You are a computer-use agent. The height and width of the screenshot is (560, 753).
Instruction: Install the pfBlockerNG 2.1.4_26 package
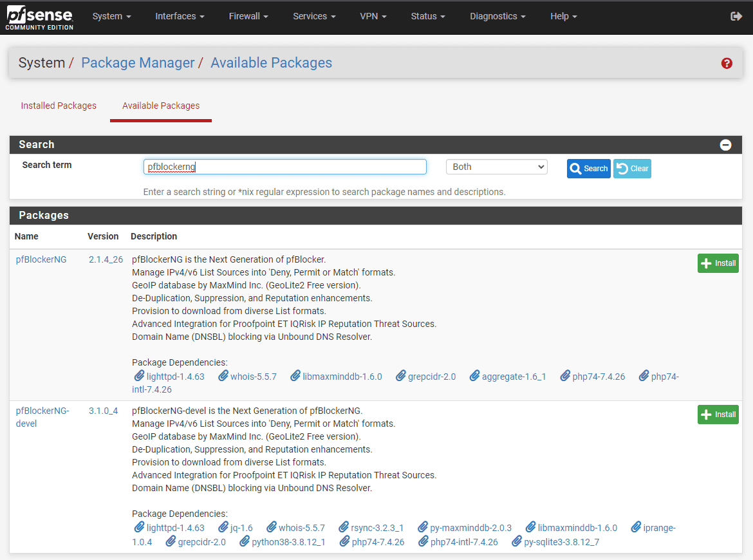click(718, 263)
